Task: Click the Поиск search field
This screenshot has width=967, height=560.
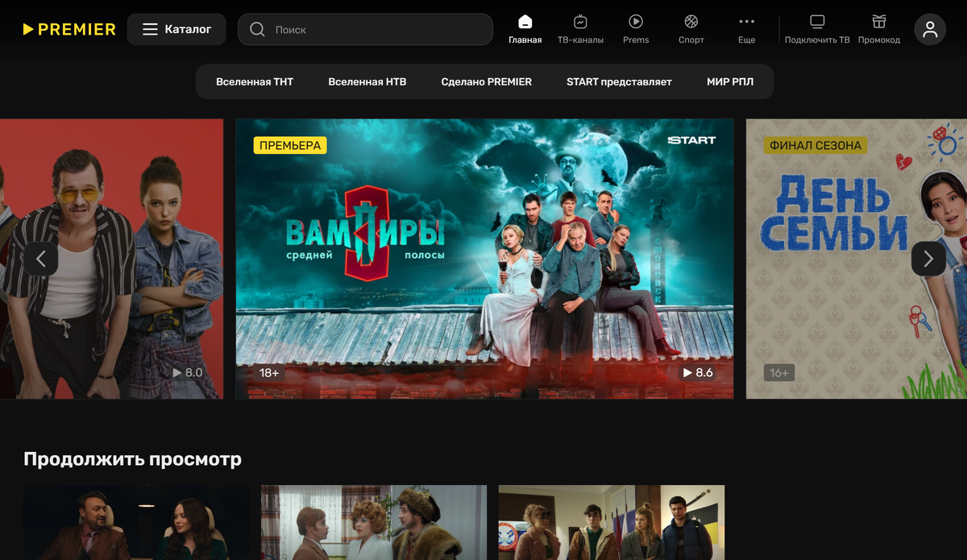Action: pos(365,29)
